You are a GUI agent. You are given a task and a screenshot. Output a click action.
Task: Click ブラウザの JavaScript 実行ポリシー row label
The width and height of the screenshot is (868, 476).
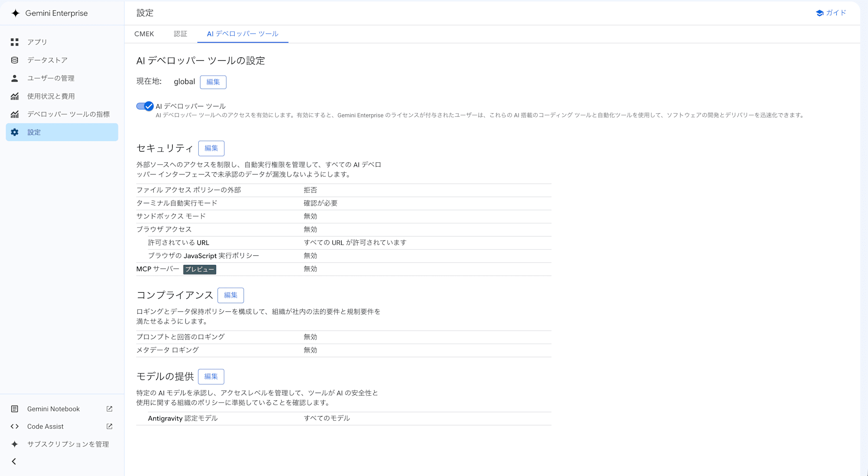click(204, 256)
